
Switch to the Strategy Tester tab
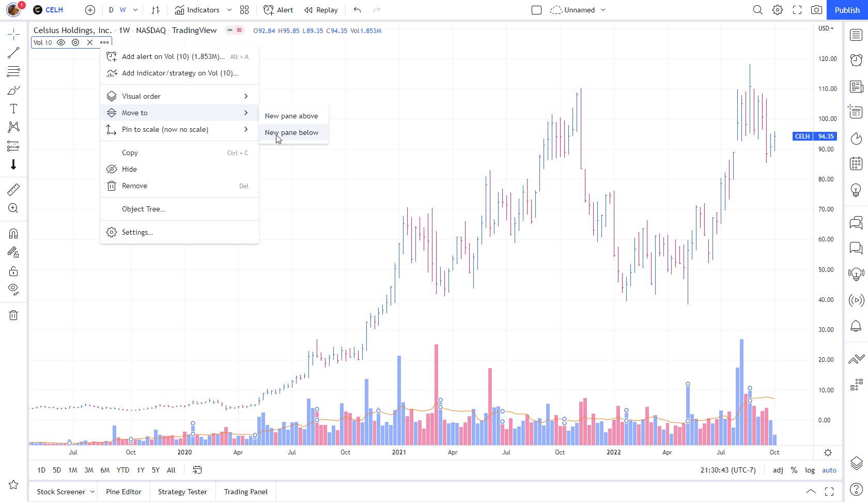pos(182,492)
